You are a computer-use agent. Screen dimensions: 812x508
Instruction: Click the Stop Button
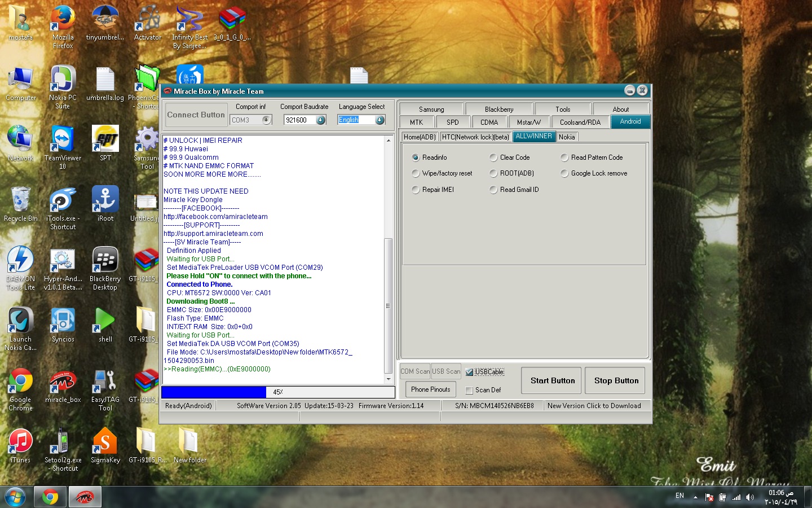(x=616, y=380)
